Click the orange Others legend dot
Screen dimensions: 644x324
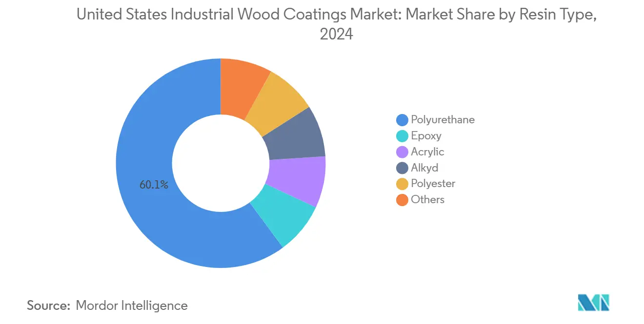click(402, 200)
